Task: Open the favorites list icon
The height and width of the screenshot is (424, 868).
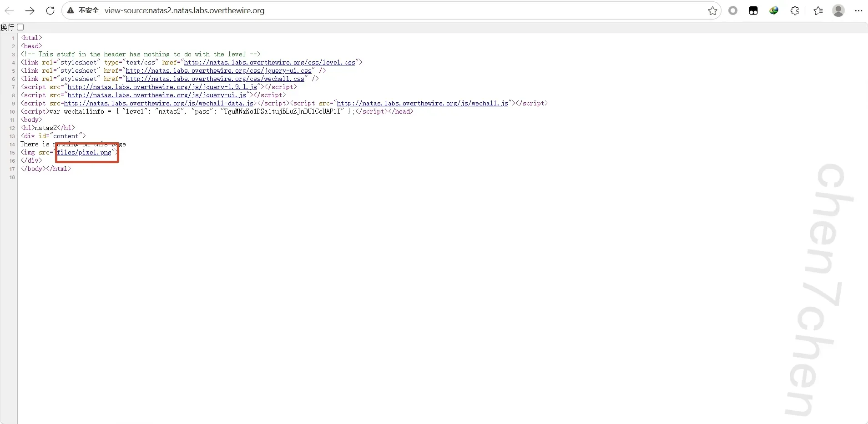Action: tap(818, 11)
